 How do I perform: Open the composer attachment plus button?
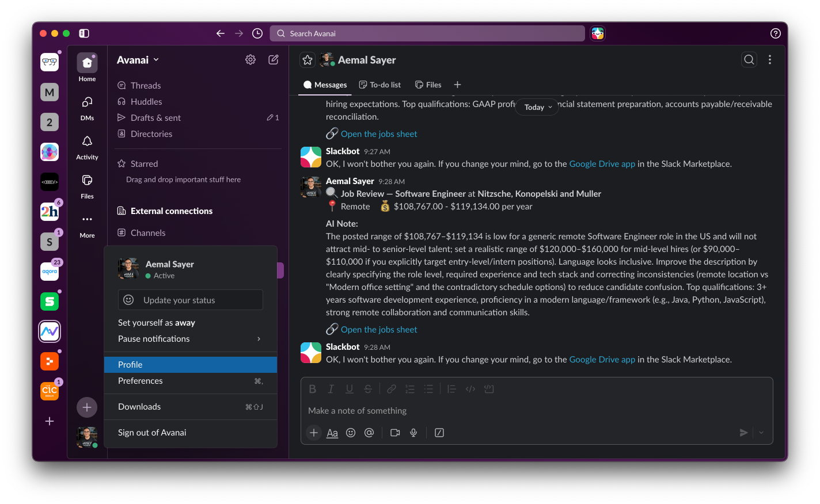314,433
